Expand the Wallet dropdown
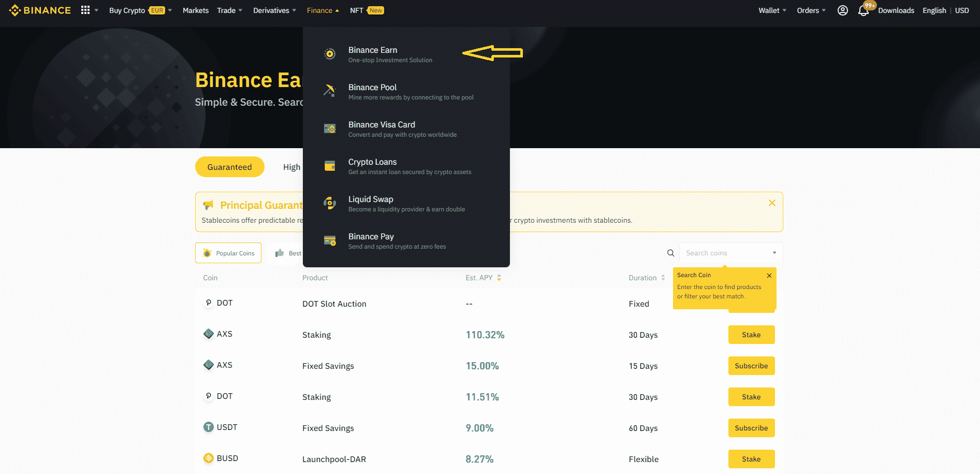980x474 pixels. pos(772,10)
